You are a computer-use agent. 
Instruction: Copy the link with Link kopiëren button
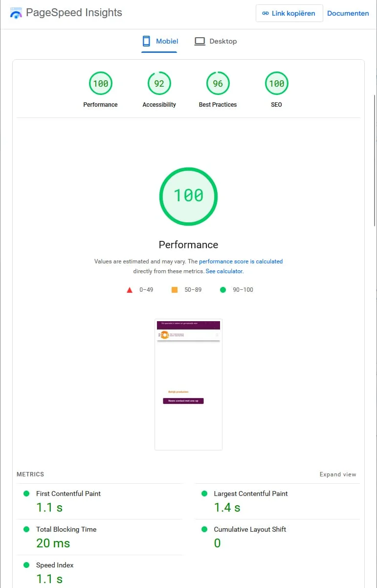[x=289, y=14]
